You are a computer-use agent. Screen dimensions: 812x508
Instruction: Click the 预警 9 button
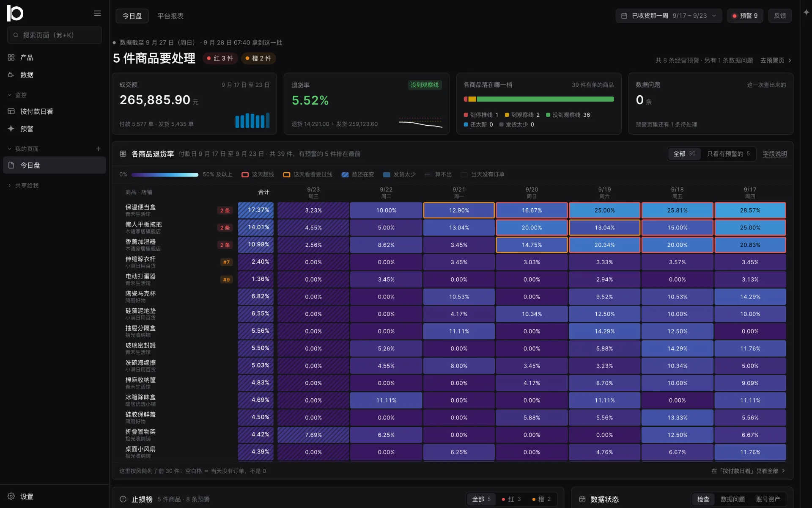[x=745, y=16]
